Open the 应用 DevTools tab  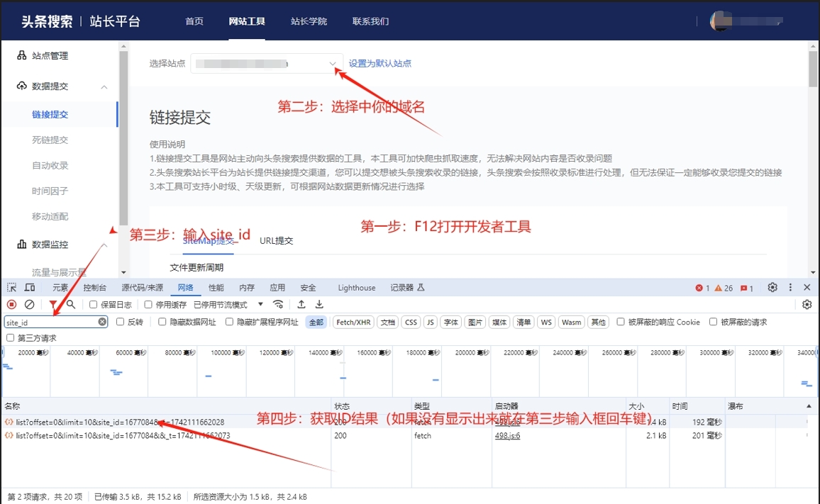277,288
